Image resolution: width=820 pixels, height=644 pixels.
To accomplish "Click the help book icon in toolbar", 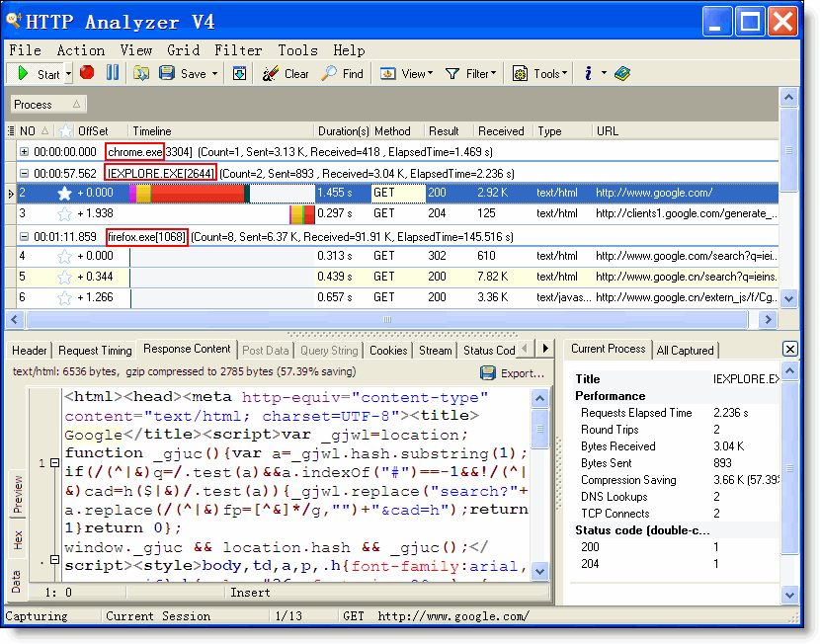I will point(621,73).
